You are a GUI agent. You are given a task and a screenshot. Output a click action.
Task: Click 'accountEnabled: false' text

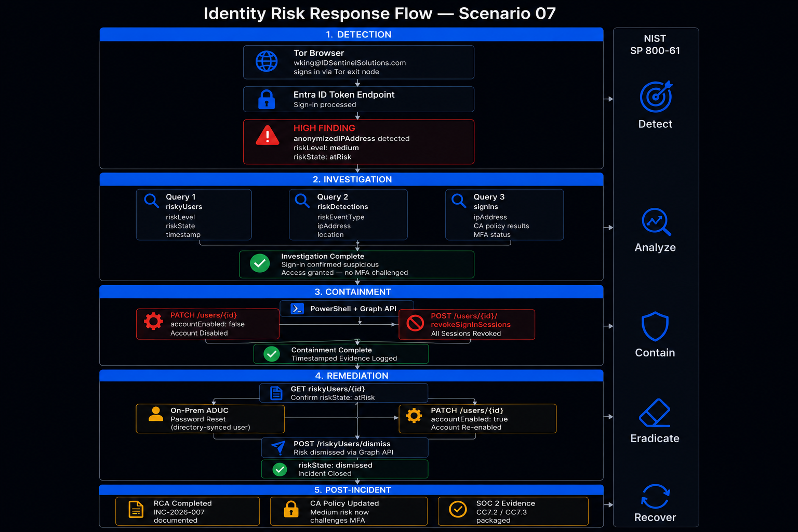pos(207,324)
